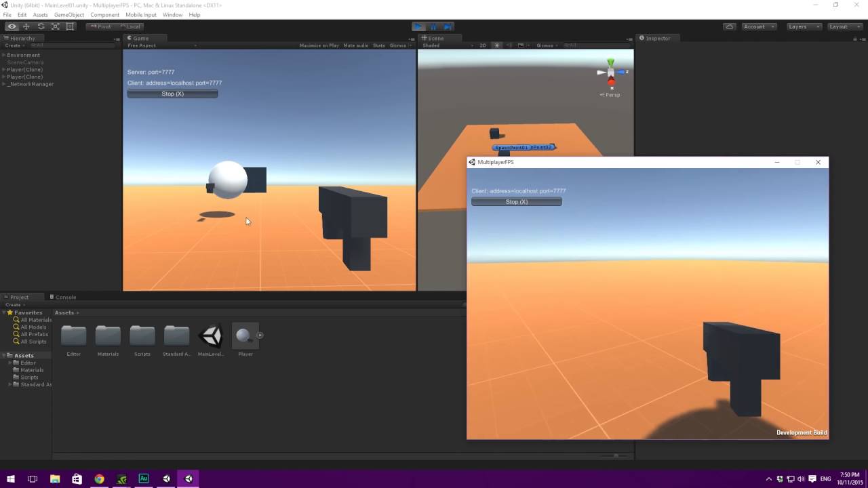Image resolution: width=868 pixels, height=488 pixels.
Task: Expand _NetworkManager in Hierarchy
Action: tap(3, 84)
